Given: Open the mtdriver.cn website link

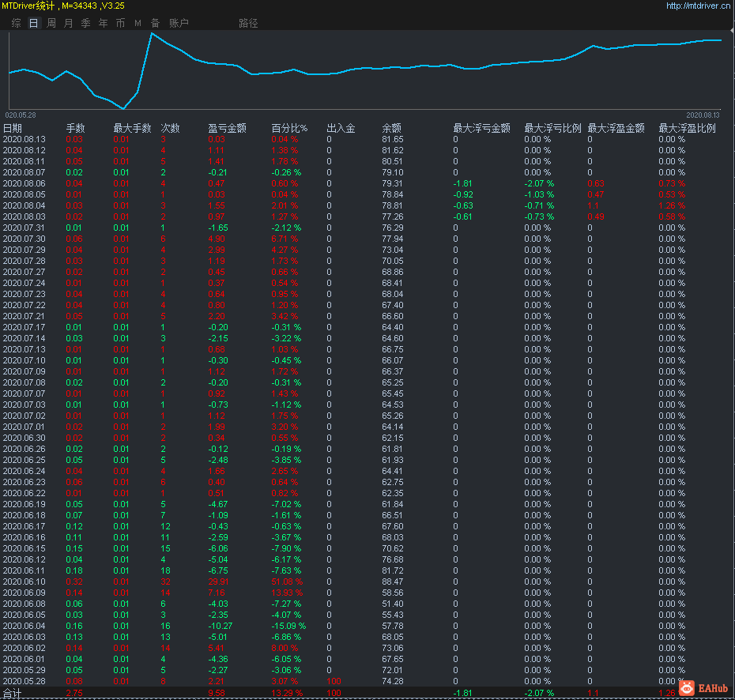Looking at the screenshot, I should [x=698, y=6].
